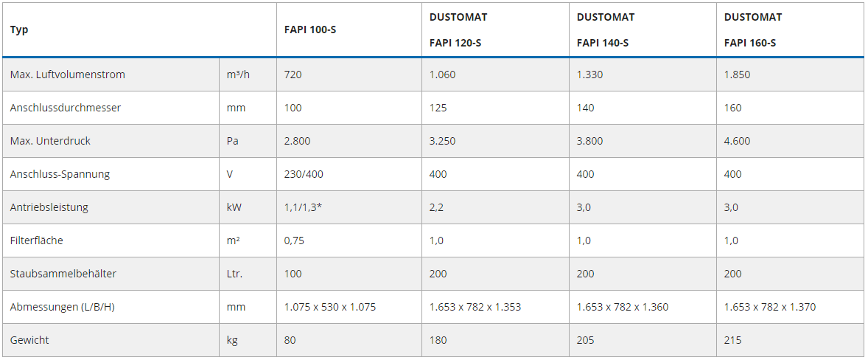The height and width of the screenshot is (360, 868).
Task: Click the Abmessungen (L/B/H) row label
Action: tap(62, 307)
